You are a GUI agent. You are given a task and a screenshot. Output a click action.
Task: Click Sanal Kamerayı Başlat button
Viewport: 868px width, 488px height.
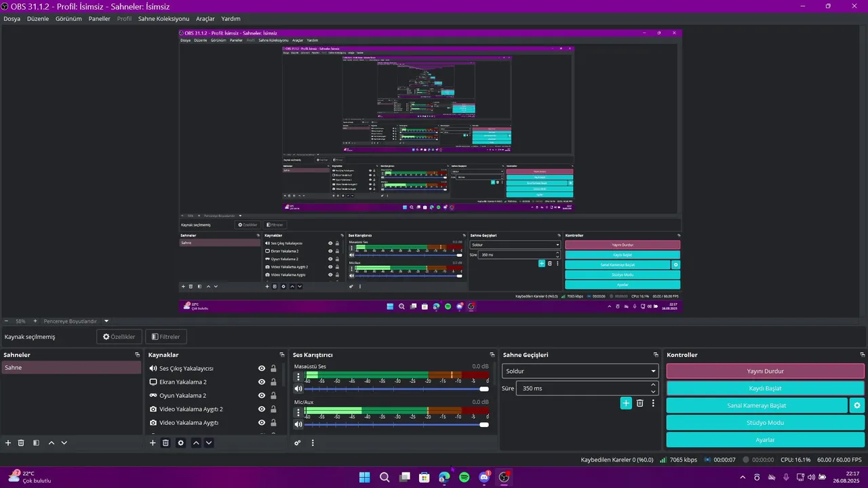click(x=757, y=405)
